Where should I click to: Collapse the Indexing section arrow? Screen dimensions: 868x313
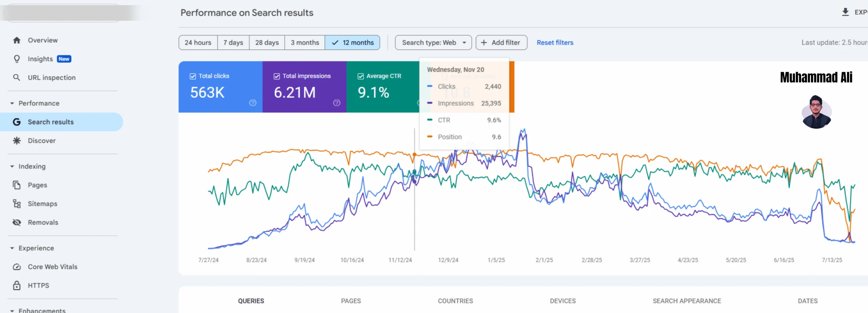click(x=12, y=166)
